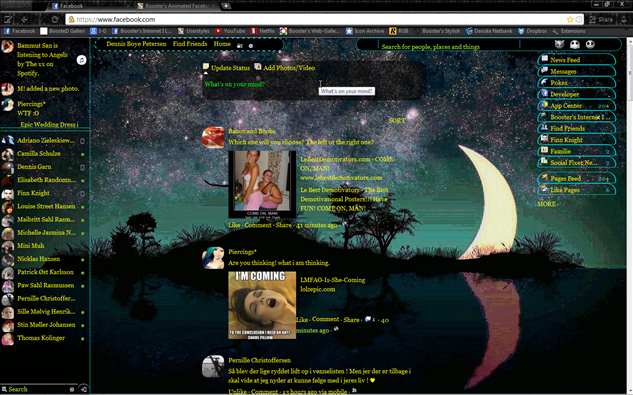Click Share button in browser toolbar
Screen dimensions: 633x395
click(x=601, y=19)
